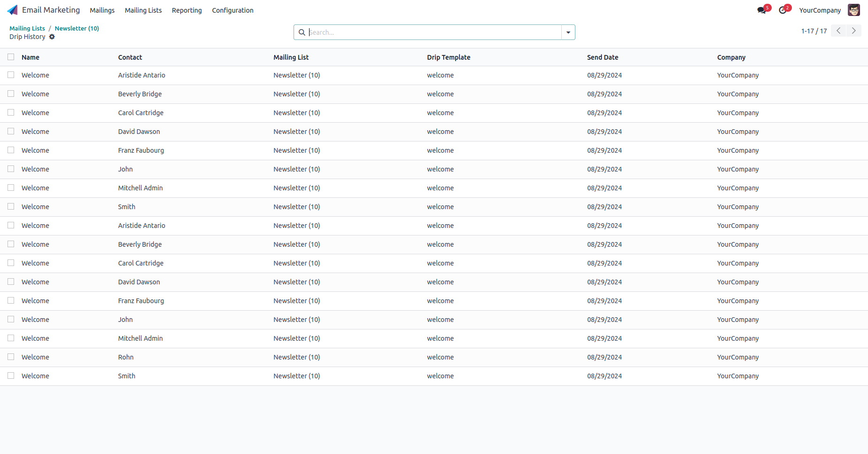Screen dimensions: 868x454
Task: Check the last Smith row checkbox
Action: [x=11, y=376]
